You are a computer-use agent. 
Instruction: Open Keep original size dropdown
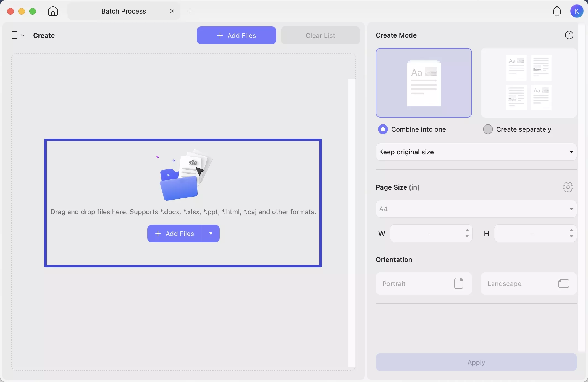click(476, 152)
